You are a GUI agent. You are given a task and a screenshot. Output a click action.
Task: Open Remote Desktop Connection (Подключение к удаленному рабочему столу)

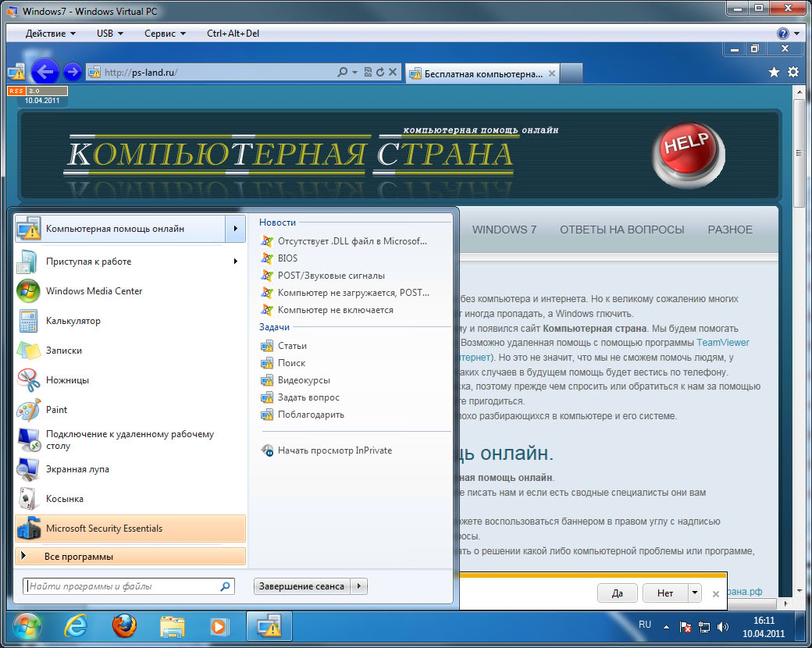130,440
